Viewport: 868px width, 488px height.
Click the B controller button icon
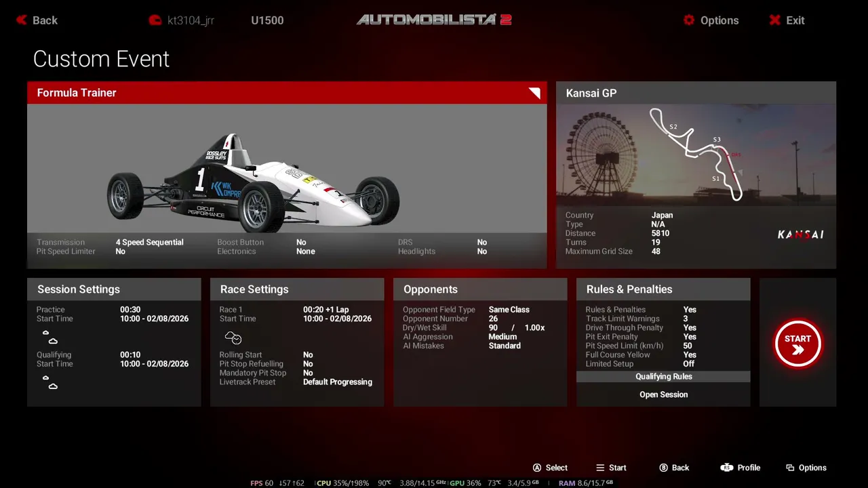[663, 468]
